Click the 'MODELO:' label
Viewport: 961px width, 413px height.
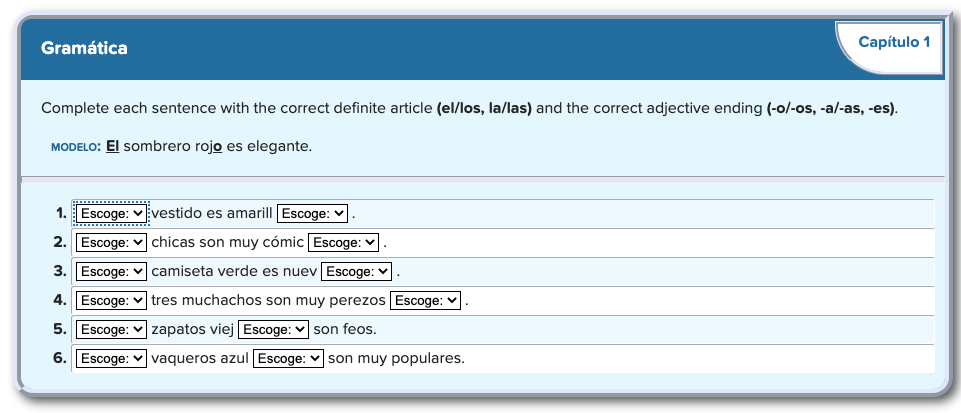pos(76,148)
